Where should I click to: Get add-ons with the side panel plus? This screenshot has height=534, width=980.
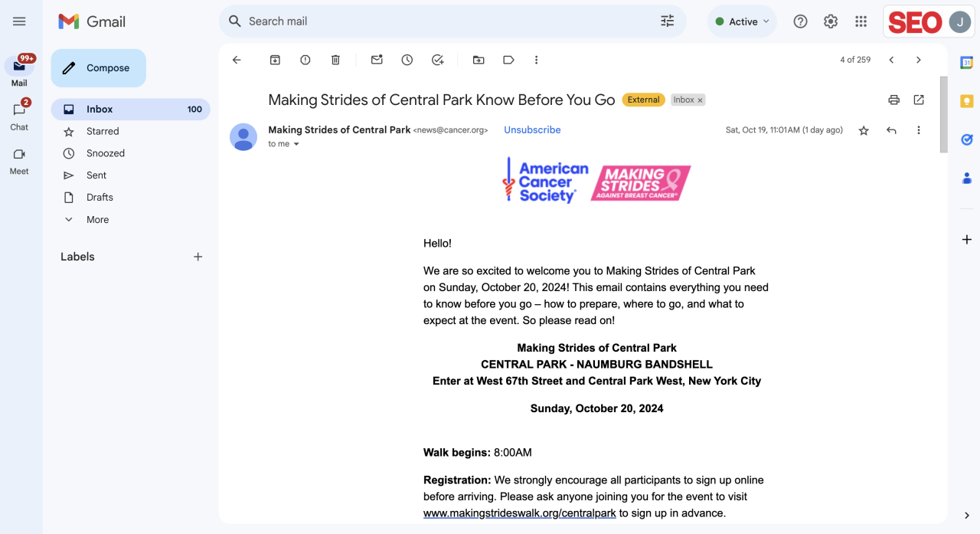click(967, 240)
